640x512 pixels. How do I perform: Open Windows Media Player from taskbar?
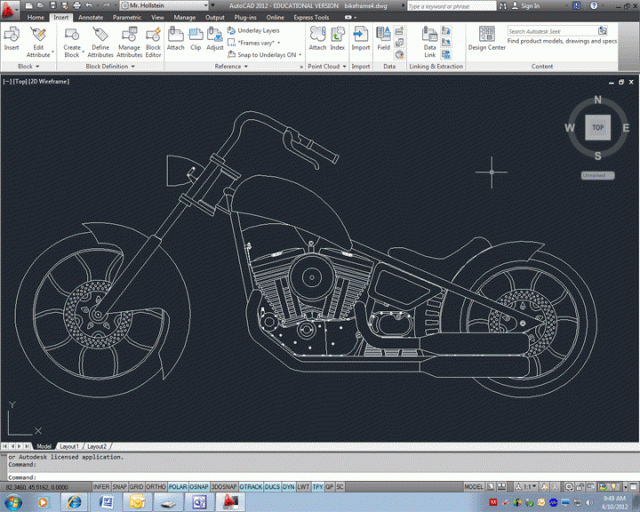[42, 502]
